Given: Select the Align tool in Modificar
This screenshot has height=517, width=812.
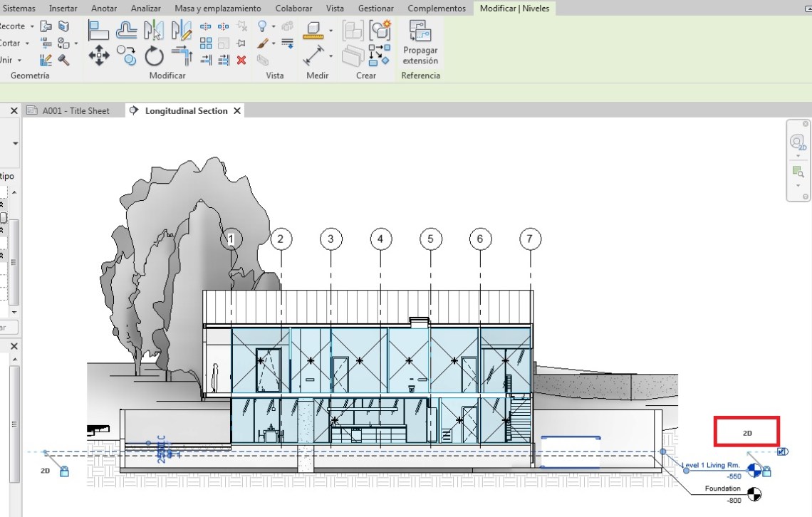Looking at the screenshot, I should point(98,30).
